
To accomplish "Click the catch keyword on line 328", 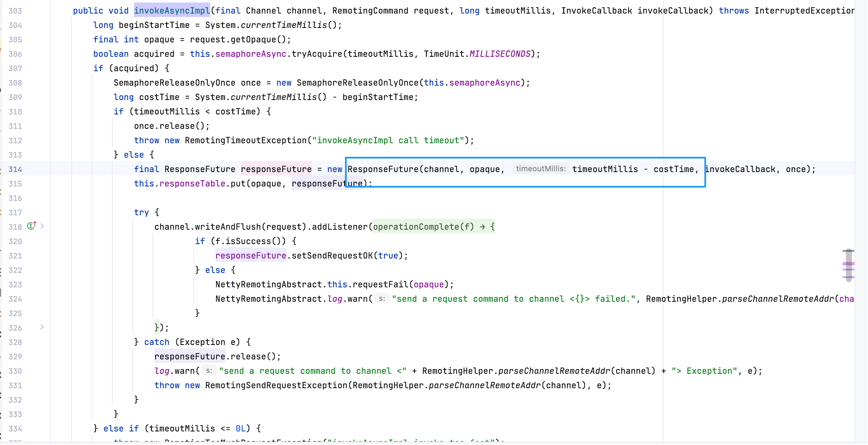I will [x=157, y=342].
